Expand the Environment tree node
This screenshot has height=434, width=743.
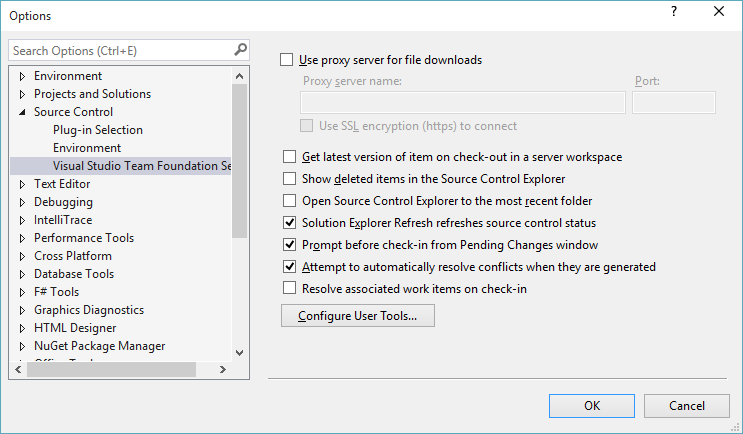click(22, 76)
